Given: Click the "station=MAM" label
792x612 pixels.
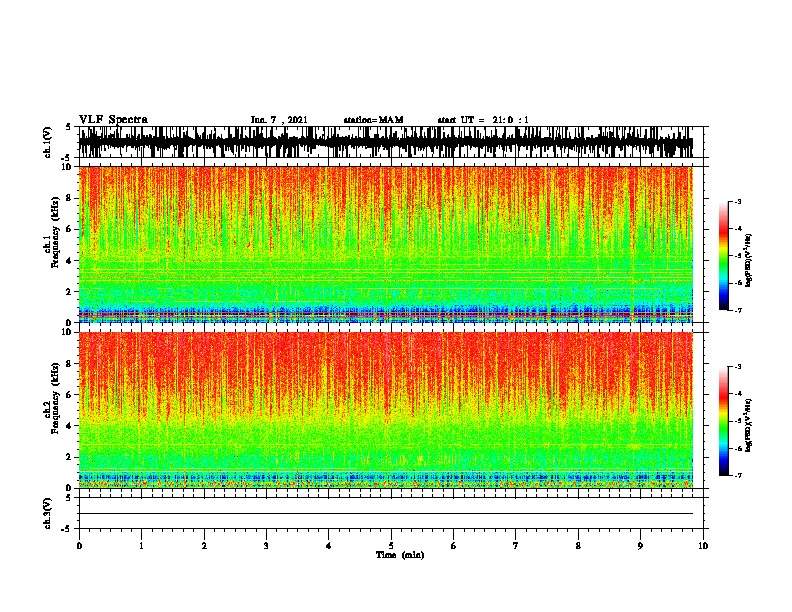Looking at the screenshot, I should (373, 120).
